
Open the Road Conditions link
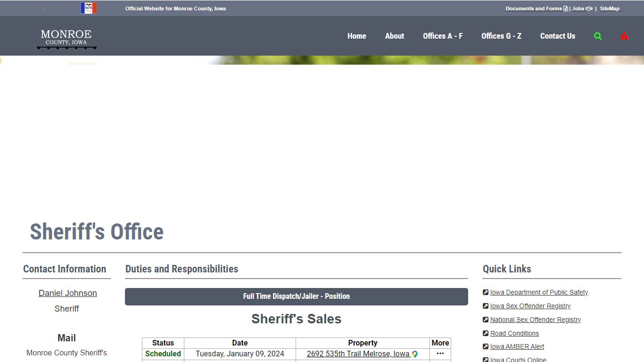point(514,333)
